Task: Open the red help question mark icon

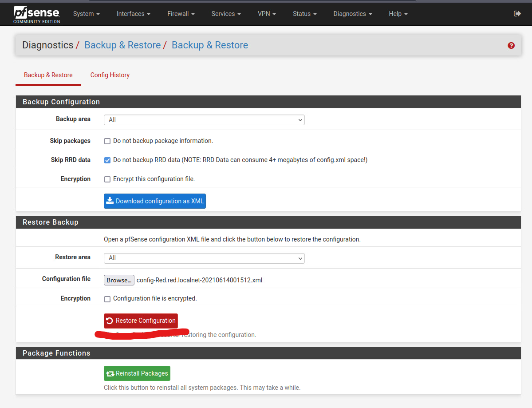Action: tap(511, 45)
